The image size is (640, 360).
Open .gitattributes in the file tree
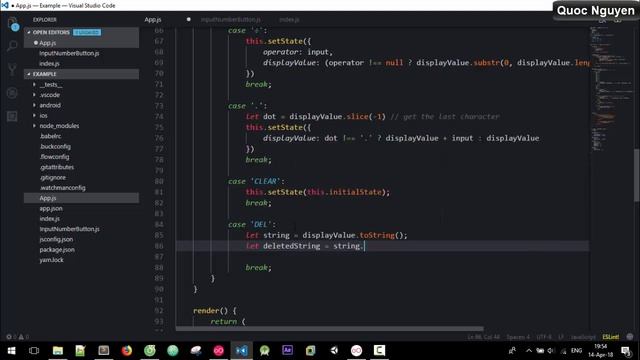[57, 167]
